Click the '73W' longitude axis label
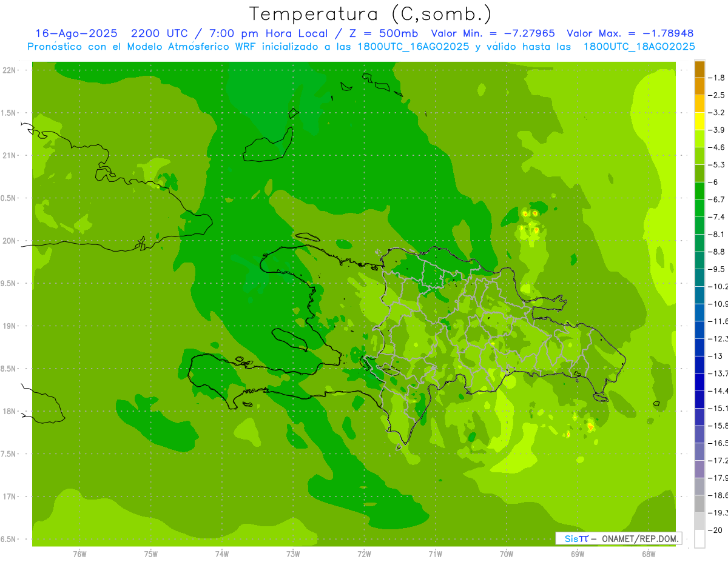The image size is (728, 562). click(293, 554)
